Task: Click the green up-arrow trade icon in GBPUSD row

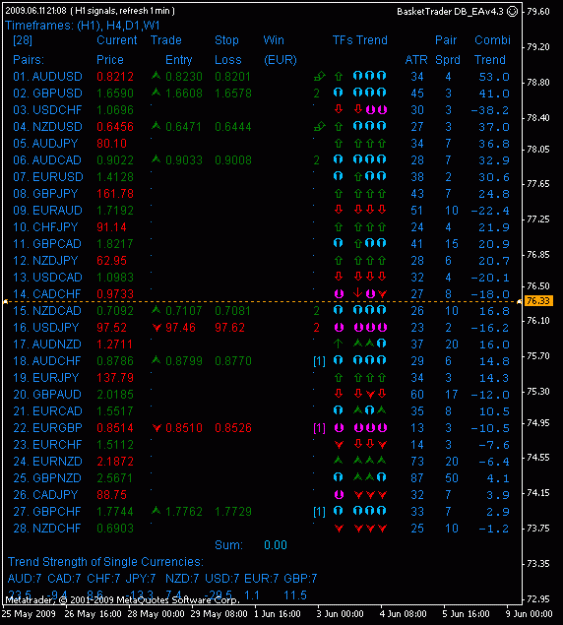Action: click(156, 92)
